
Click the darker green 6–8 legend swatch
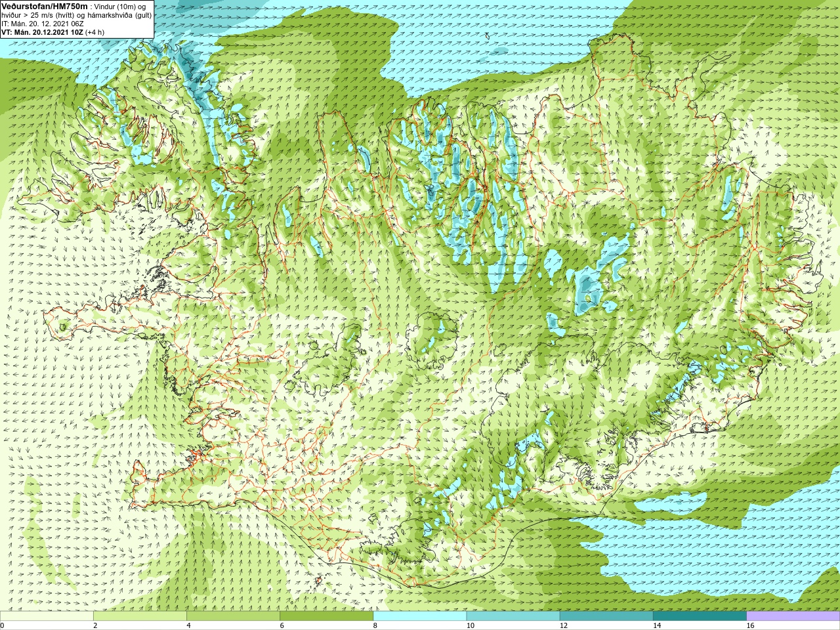[326, 616]
